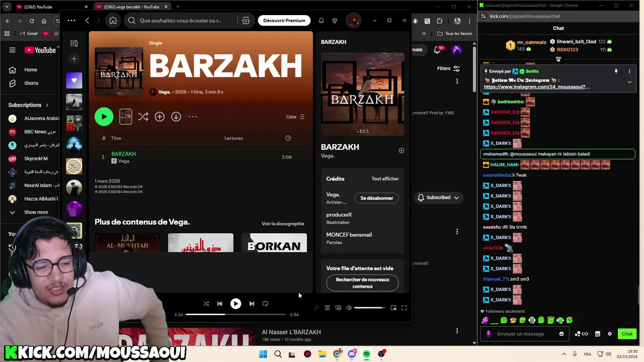This screenshot has width=644, height=362.
Task: Download the BARZAKH single
Action: click(176, 117)
